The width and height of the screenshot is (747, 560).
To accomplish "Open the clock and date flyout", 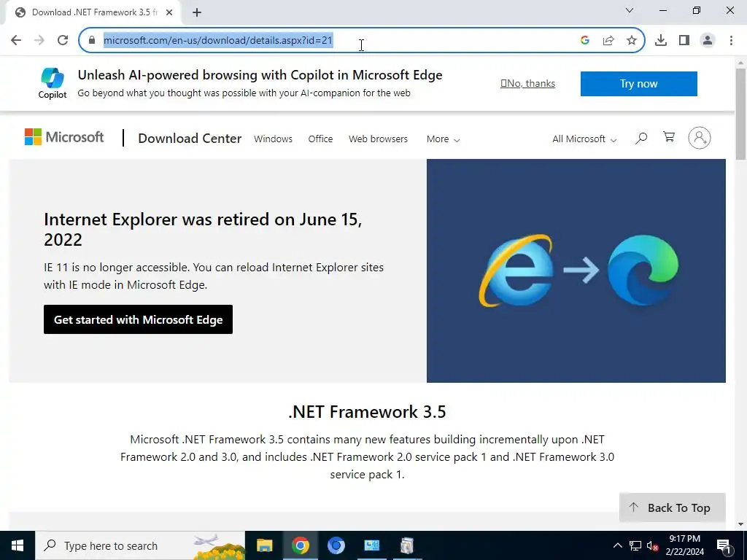I will pos(684,545).
